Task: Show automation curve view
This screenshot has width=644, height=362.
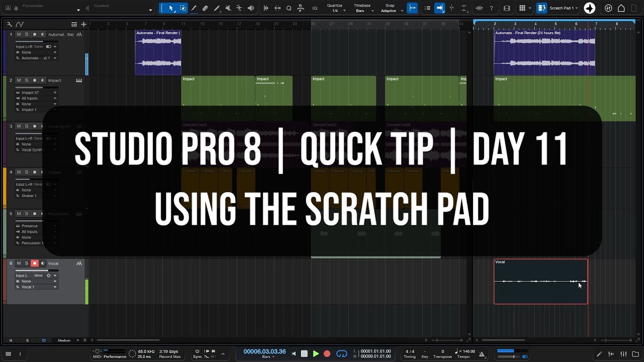Action: tap(20, 24)
